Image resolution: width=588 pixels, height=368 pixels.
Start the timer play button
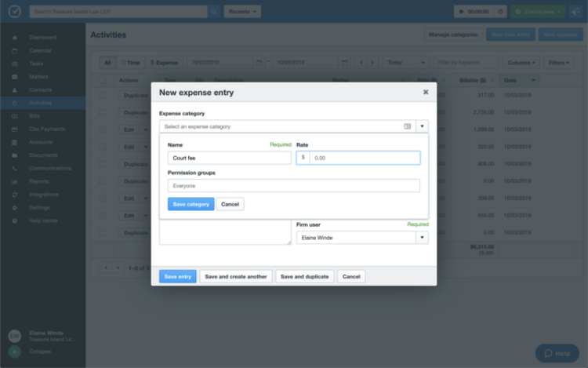pos(461,12)
